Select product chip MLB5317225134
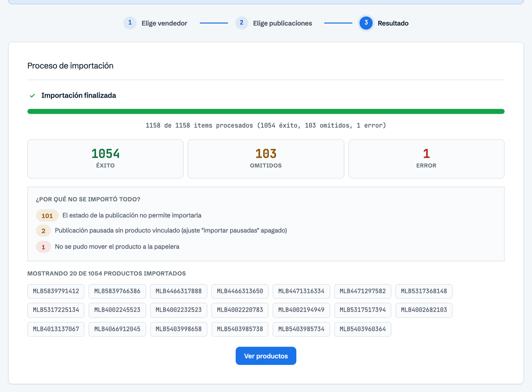The height and width of the screenshot is (392, 532). (56, 310)
